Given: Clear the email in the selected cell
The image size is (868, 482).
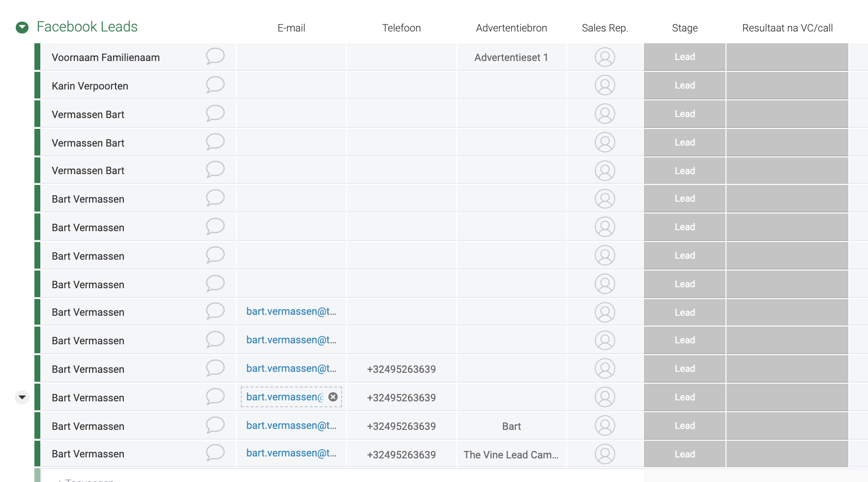Looking at the screenshot, I should point(333,397).
